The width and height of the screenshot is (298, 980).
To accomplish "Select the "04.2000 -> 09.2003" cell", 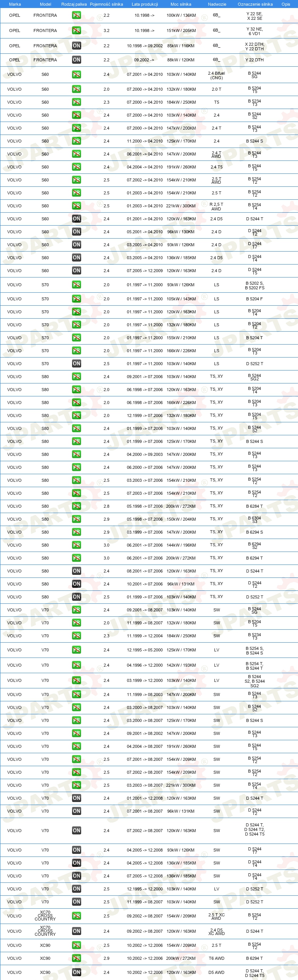I will [145, 454].
